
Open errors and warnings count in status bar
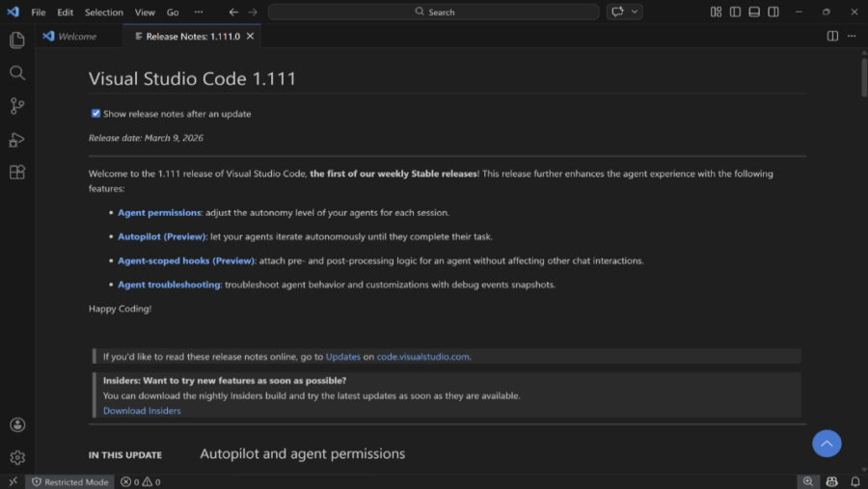coord(140,482)
